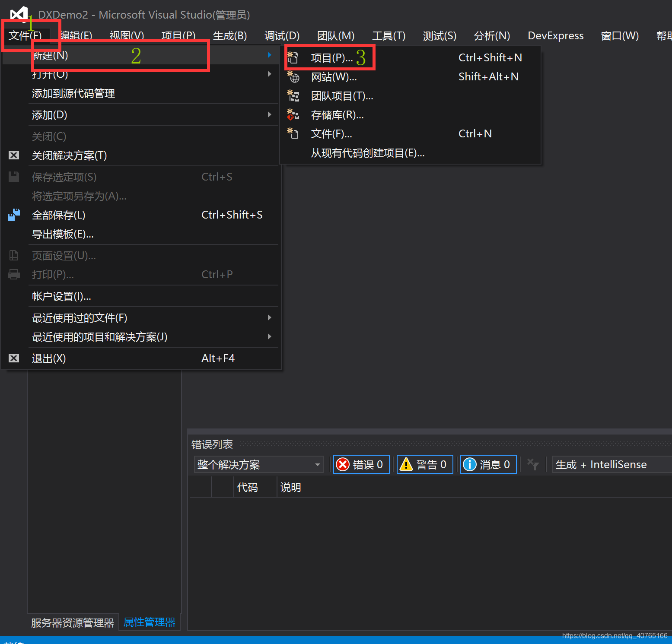Open the 生成(B) menu
The height and width of the screenshot is (644, 672).
click(x=229, y=35)
